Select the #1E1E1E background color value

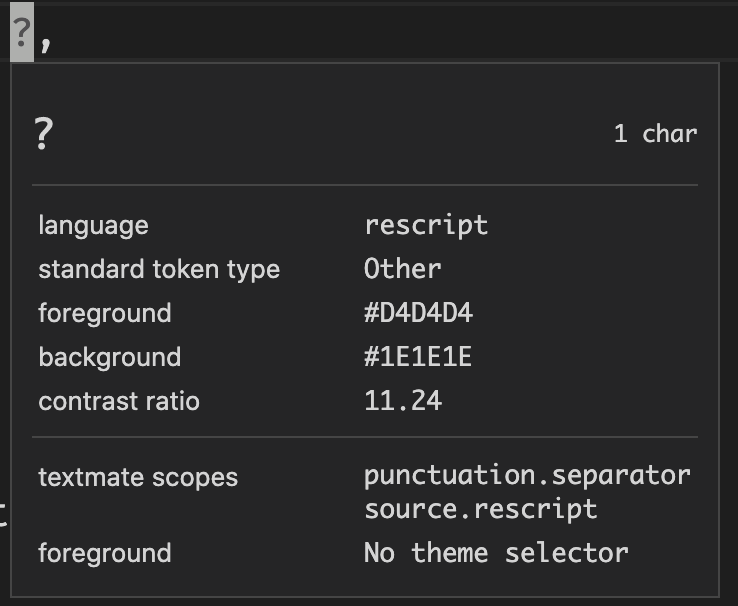pyautogui.click(x=418, y=357)
